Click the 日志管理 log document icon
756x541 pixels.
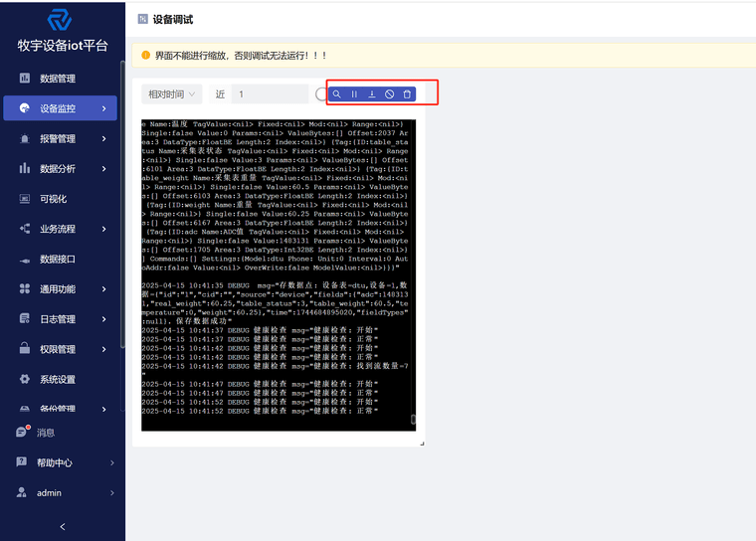(25, 318)
